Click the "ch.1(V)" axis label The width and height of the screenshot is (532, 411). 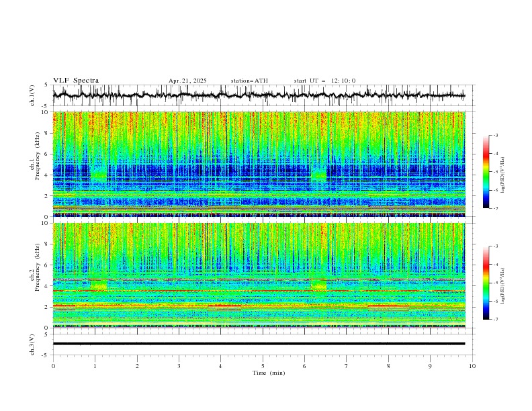[32, 95]
